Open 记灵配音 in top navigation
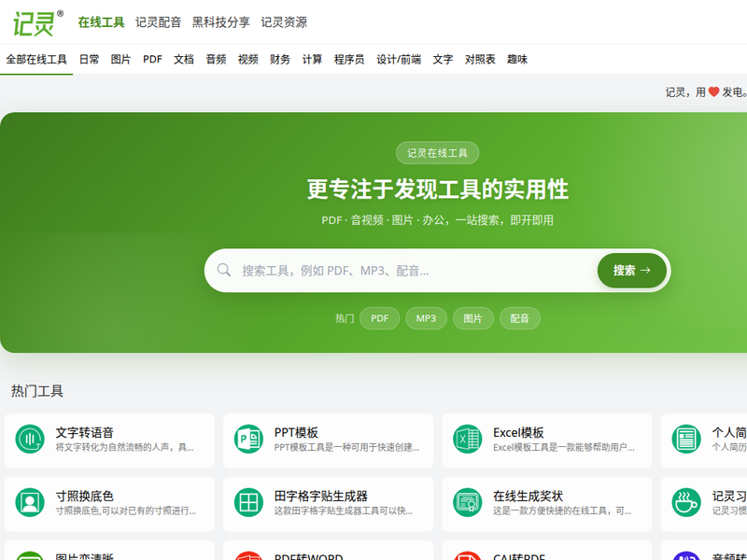This screenshot has height=560, width=747. coord(158,22)
